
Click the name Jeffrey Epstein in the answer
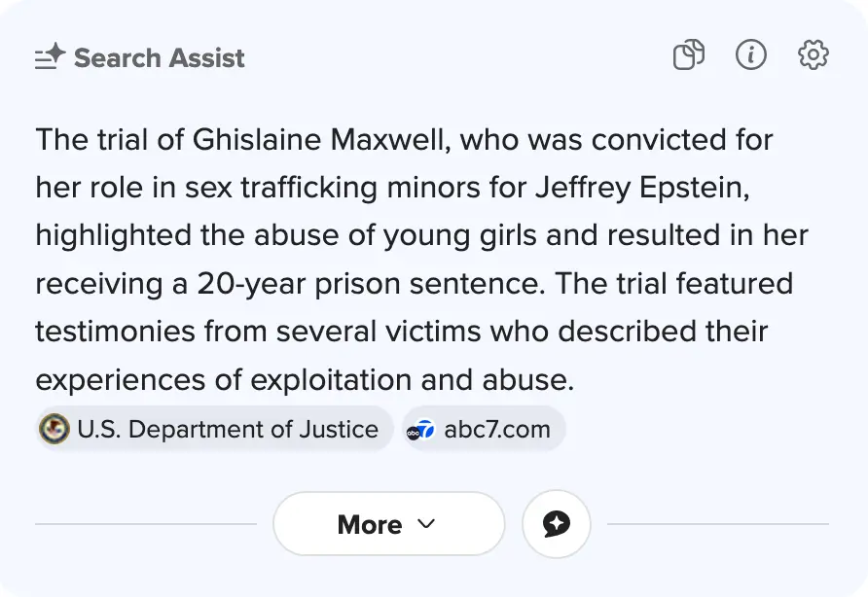pos(641,188)
